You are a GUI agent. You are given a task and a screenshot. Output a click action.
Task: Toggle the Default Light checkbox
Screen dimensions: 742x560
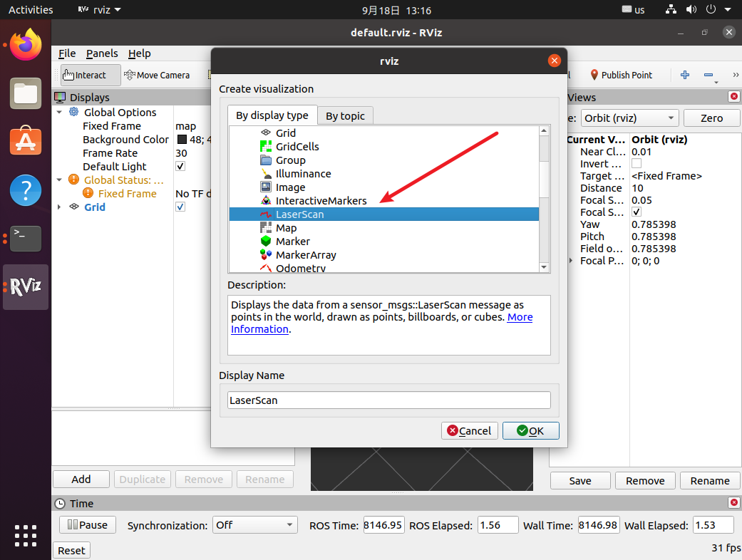(180, 167)
